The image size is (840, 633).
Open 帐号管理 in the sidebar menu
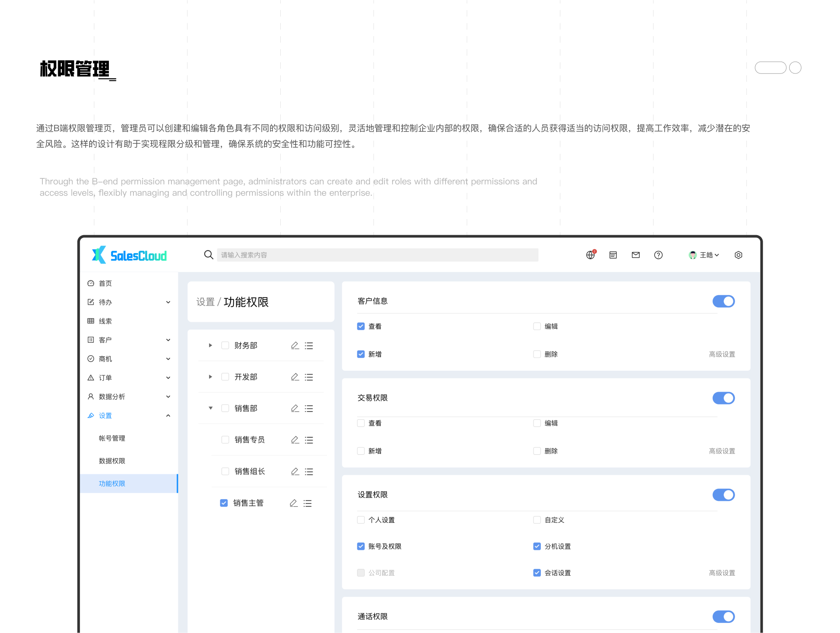(x=112, y=438)
